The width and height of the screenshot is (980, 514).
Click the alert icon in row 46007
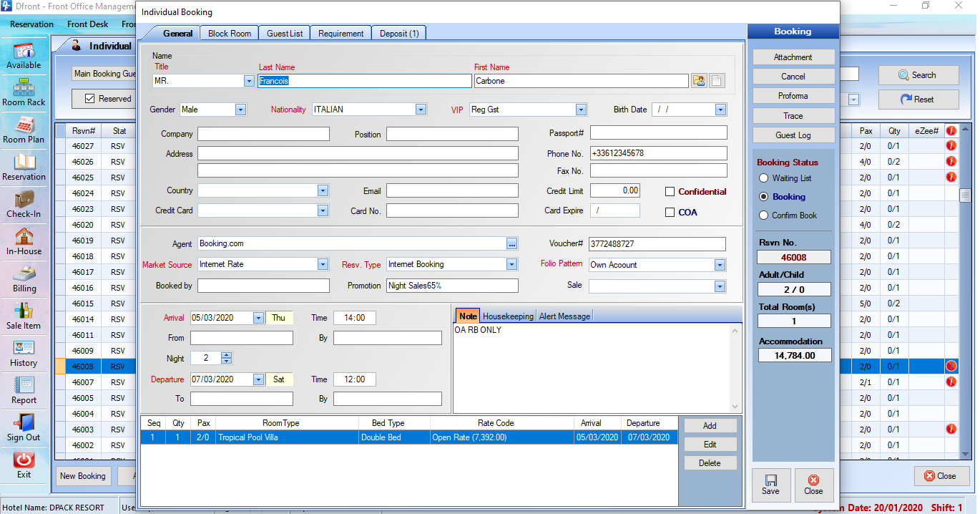(x=951, y=382)
